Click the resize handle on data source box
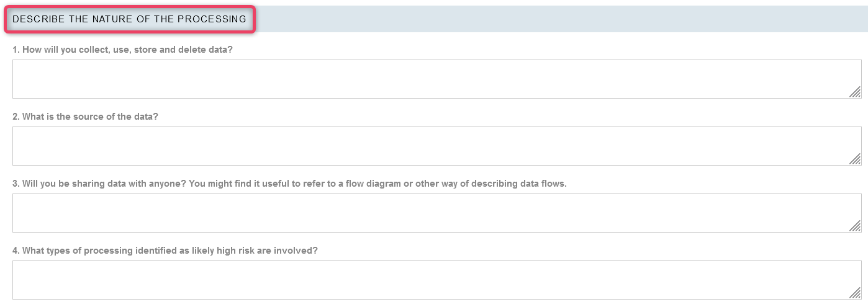Image resolution: width=868 pixels, height=307 pixels. tap(855, 159)
